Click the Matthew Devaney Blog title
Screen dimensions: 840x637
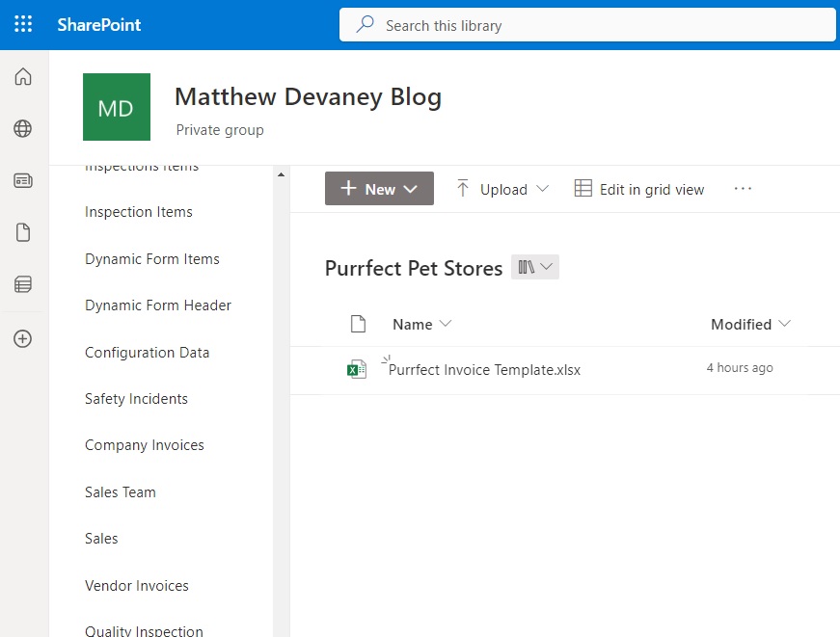click(x=308, y=96)
